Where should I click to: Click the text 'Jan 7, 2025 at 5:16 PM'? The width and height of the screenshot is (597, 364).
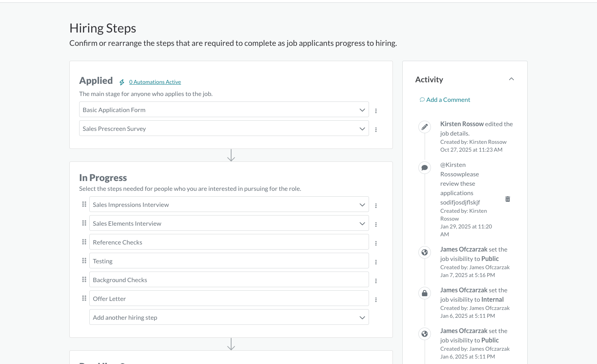[468, 275]
